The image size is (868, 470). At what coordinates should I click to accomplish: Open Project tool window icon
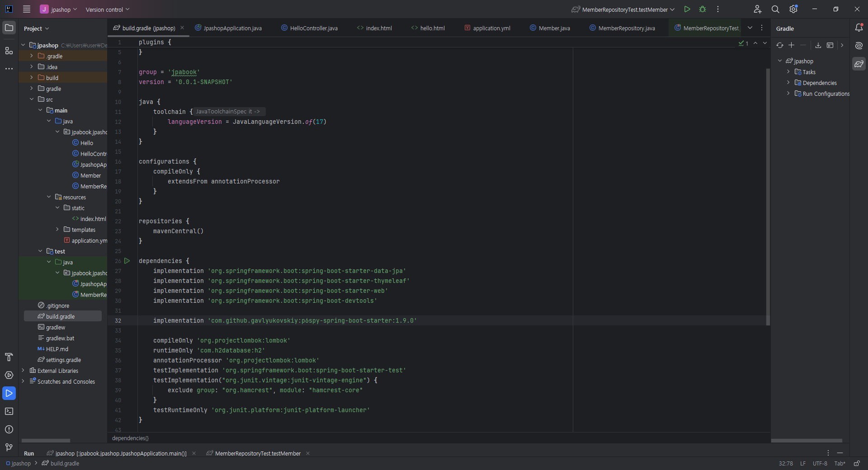coord(9,28)
